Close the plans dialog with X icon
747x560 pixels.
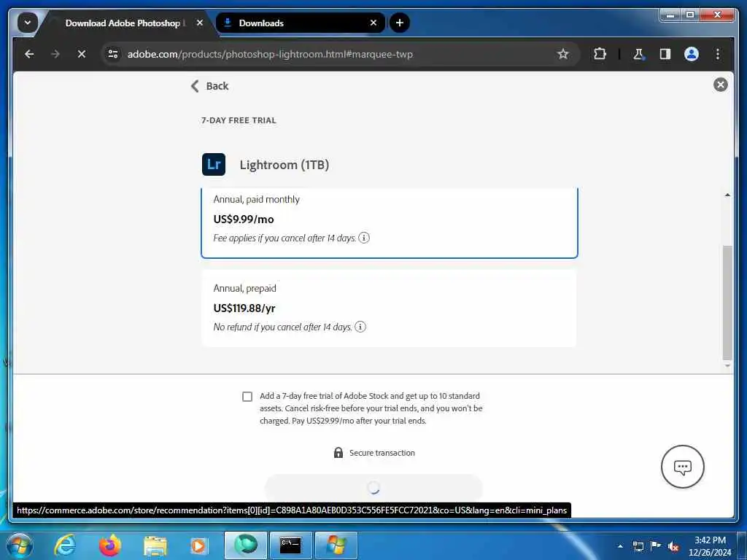coord(720,85)
